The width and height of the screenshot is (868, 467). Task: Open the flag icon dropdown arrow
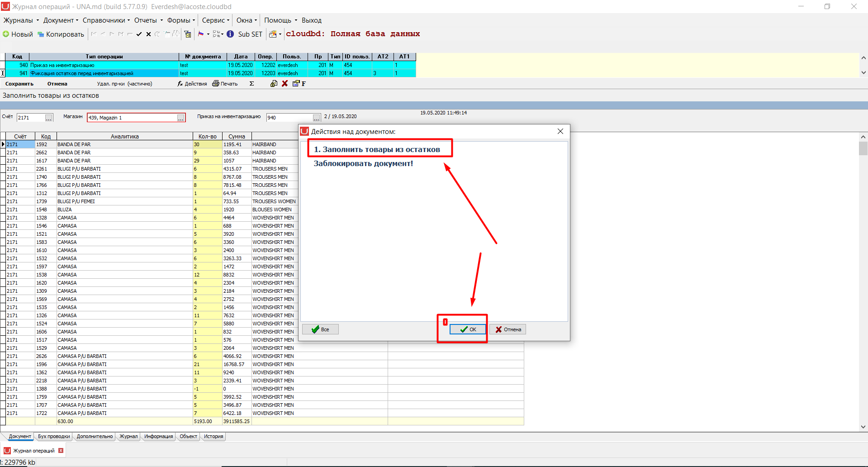(x=208, y=34)
